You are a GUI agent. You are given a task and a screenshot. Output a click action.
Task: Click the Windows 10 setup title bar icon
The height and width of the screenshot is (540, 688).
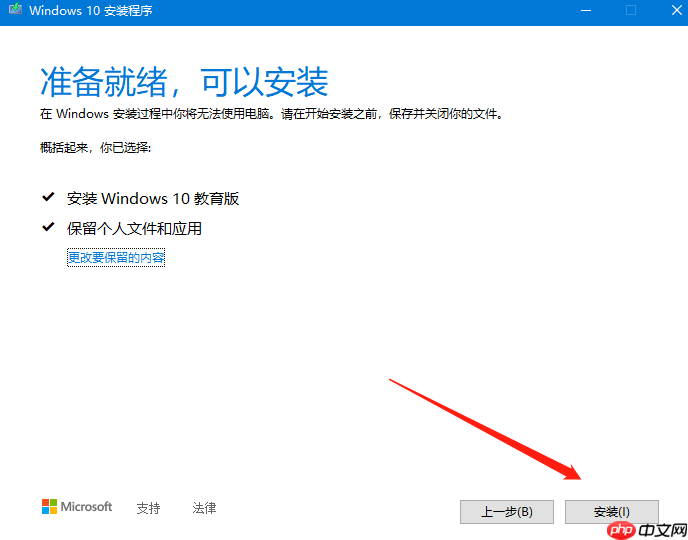(x=15, y=9)
